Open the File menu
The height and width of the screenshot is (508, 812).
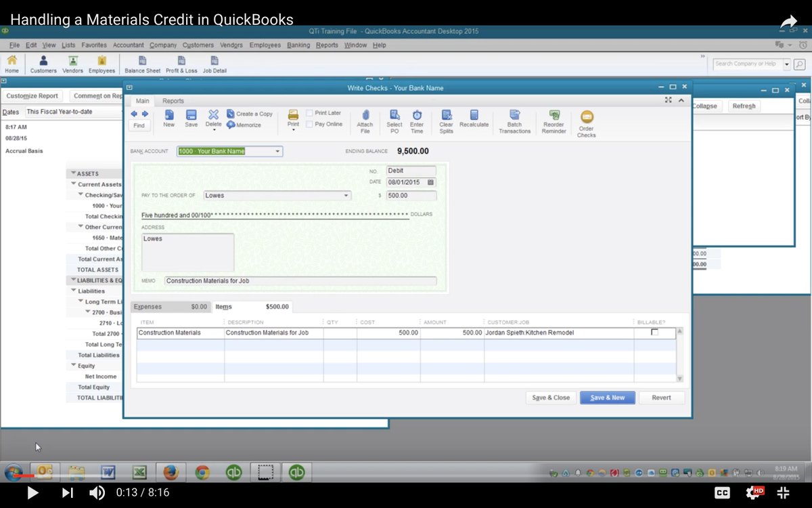pos(14,45)
